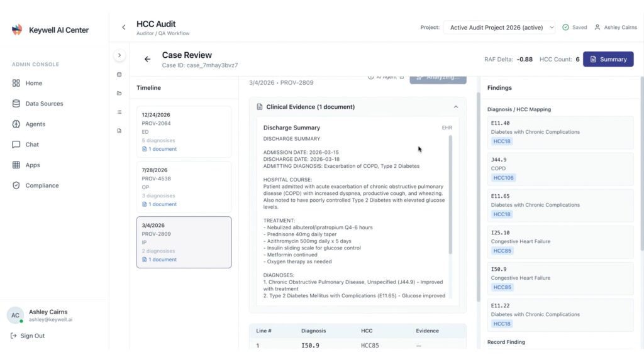
Task: Select the 7/28/2026 PROV-4538 timeline card
Action: [184, 187]
